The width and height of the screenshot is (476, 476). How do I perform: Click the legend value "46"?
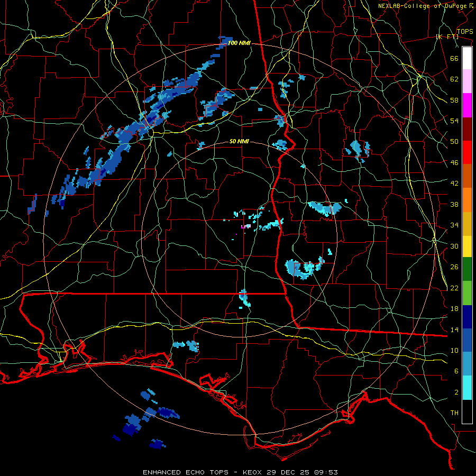(454, 163)
